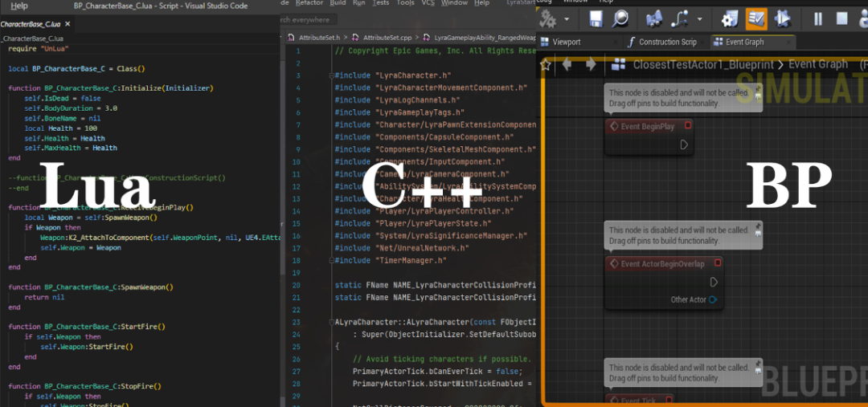Click 'require "UnLua"' line in Lua editor
868x407 pixels.
pos(38,49)
